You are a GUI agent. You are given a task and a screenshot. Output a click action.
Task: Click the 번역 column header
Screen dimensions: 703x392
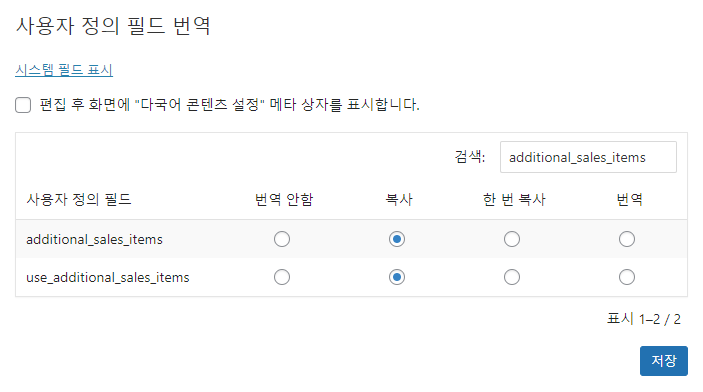pos(629,199)
